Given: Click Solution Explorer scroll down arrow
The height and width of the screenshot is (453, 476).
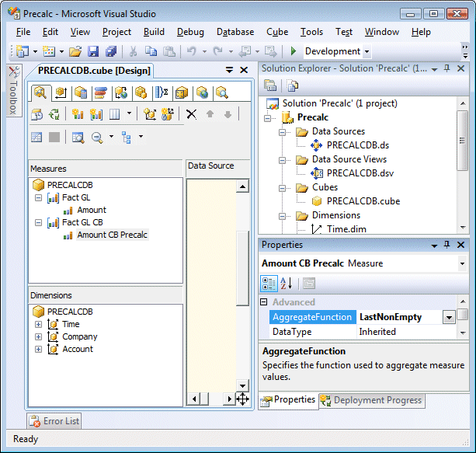Looking at the screenshot, I should pyautogui.click(x=463, y=227).
